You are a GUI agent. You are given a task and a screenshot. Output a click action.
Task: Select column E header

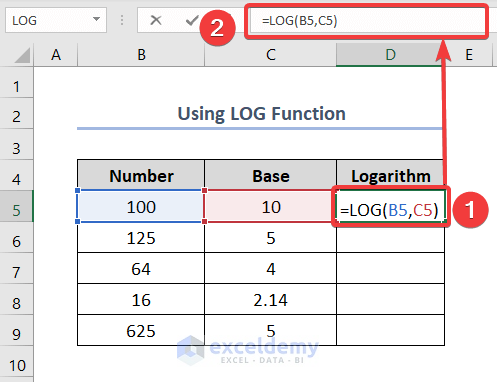(469, 55)
